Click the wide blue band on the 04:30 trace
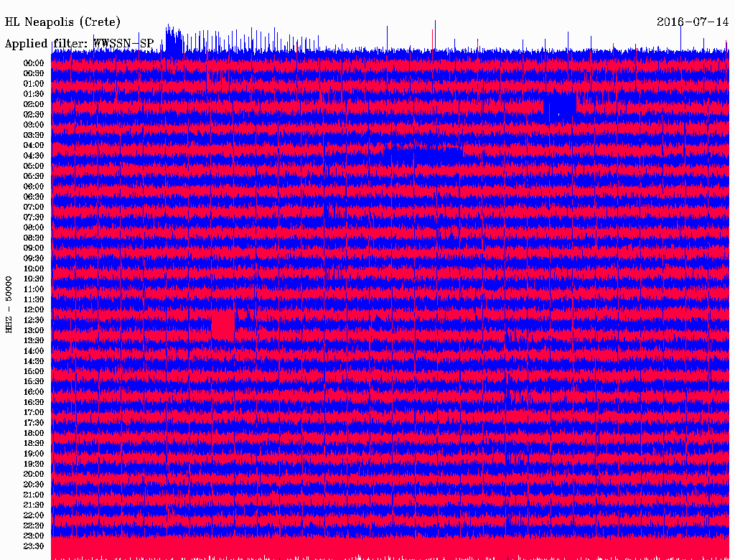Screen dimensions: 735x560 pos(423,154)
